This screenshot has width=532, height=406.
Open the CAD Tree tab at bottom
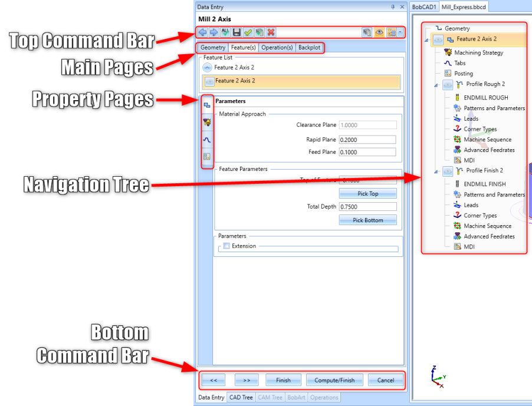coord(241,398)
